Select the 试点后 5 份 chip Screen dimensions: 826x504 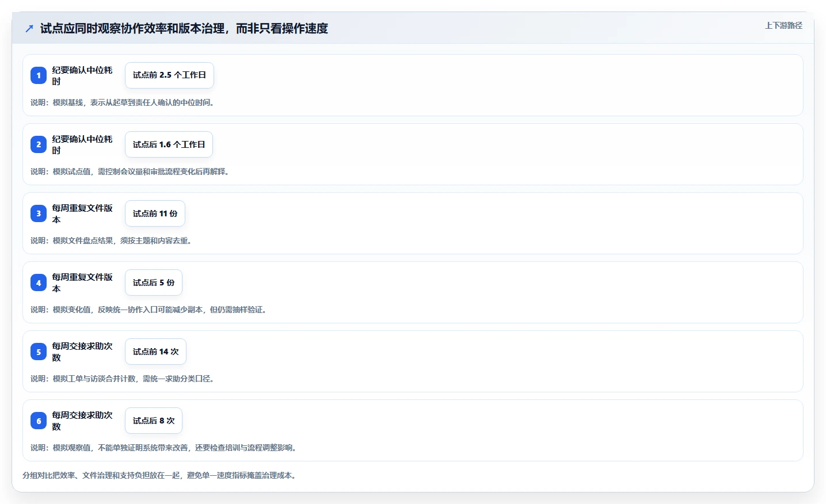click(x=154, y=282)
